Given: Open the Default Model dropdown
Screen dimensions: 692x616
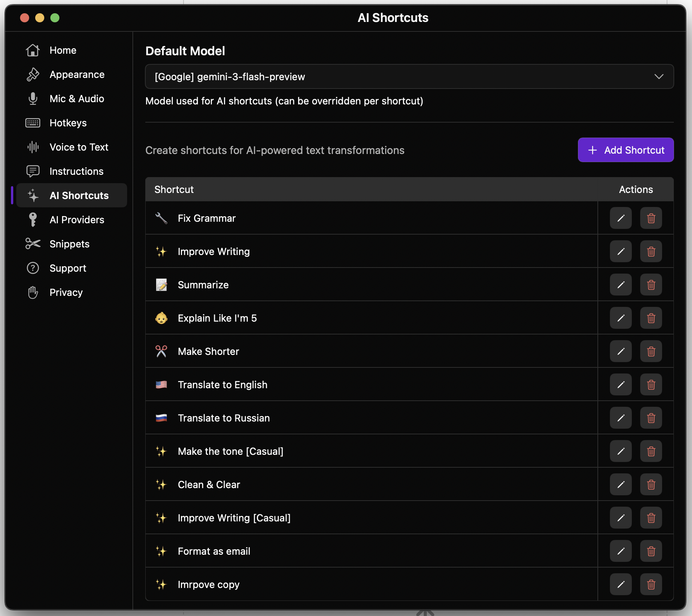Looking at the screenshot, I should (409, 76).
